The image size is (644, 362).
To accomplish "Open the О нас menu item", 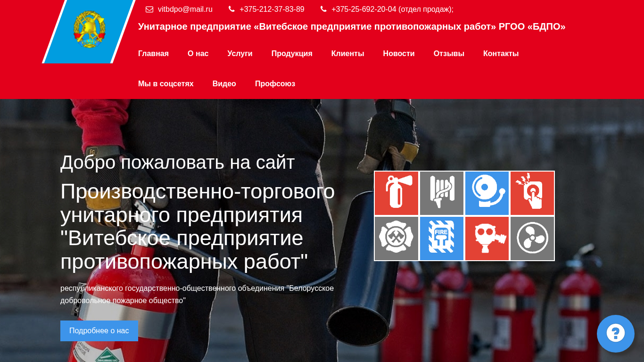I will [198, 54].
